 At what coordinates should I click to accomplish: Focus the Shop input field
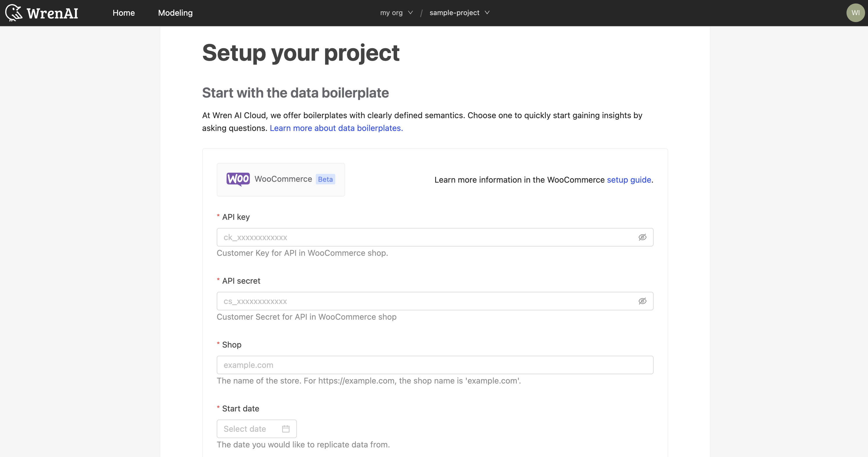(x=435, y=365)
